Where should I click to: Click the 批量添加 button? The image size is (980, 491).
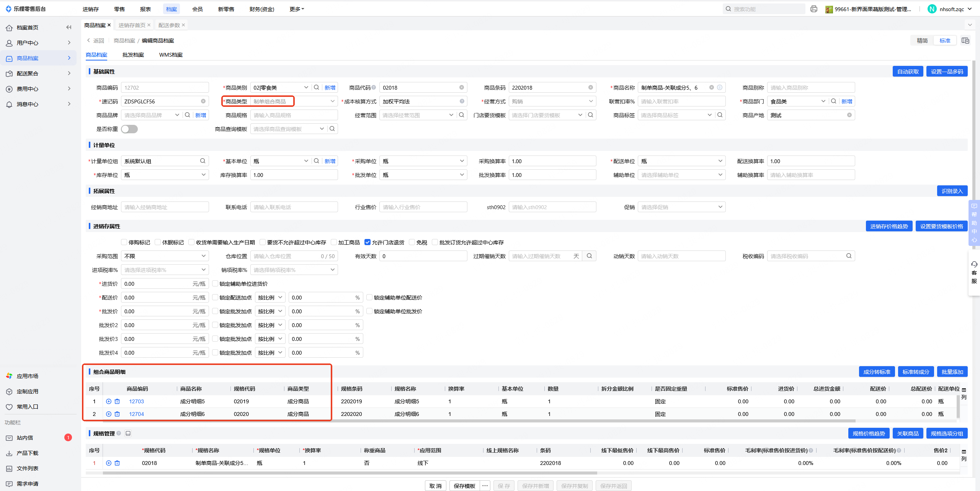(x=952, y=372)
